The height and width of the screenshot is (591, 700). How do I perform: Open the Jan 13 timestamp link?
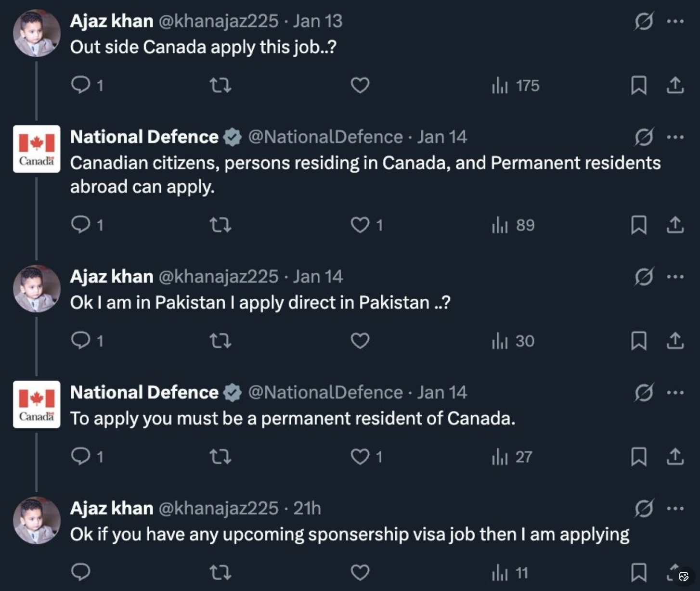click(x=318, y=21)
